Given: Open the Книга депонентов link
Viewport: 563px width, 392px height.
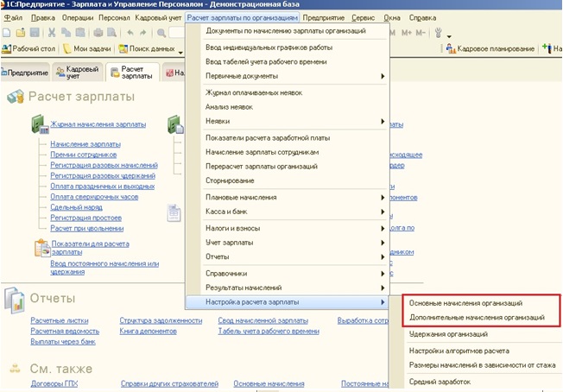Looking at the screenshot, I should [x=148, y=331].
